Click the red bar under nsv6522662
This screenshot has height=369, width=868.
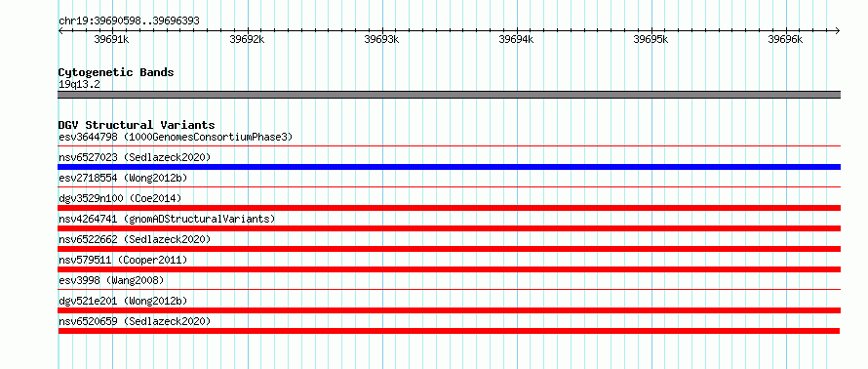[449, 249]
